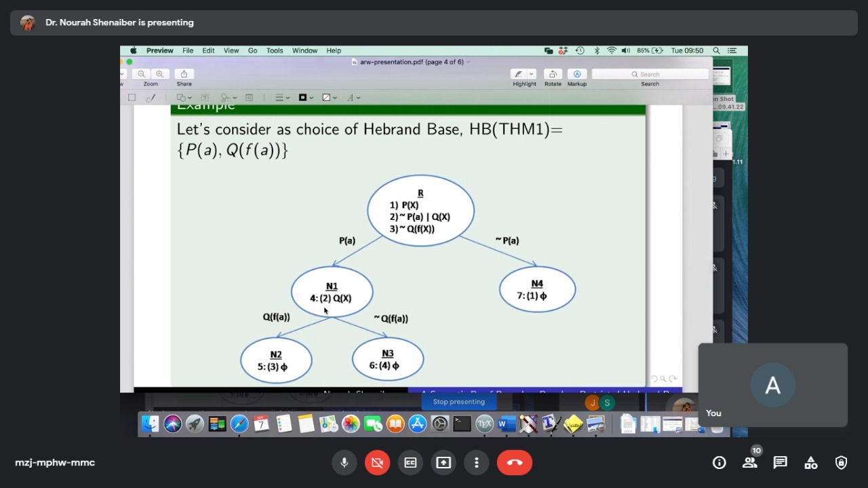This screenshot has height=488, width=868.
Task: Open the text style dropdown
Action: (x=353, y=98)
